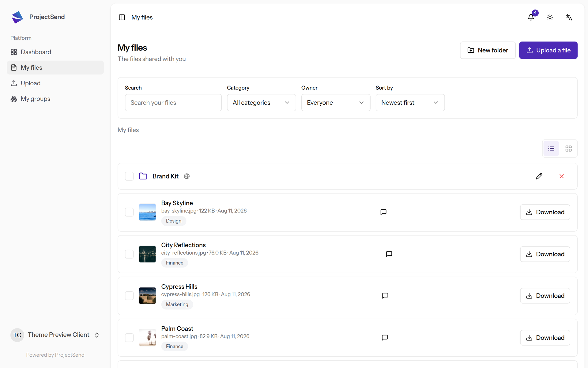Select My files in sidebar
The width and height of the screenshot is (588, 368).
[55, 67]
